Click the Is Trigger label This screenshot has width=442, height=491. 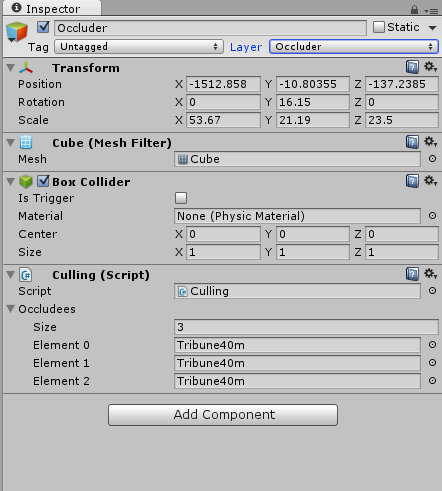[x=46, y=198]
